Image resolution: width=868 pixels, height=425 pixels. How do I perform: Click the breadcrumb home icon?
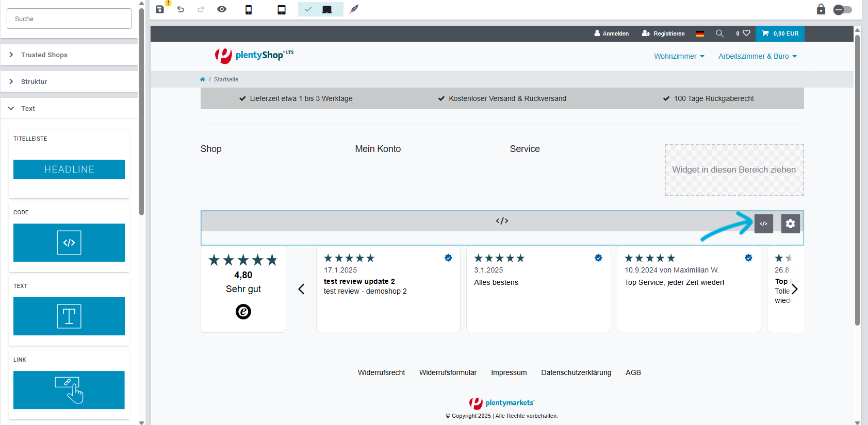(203, 79)
